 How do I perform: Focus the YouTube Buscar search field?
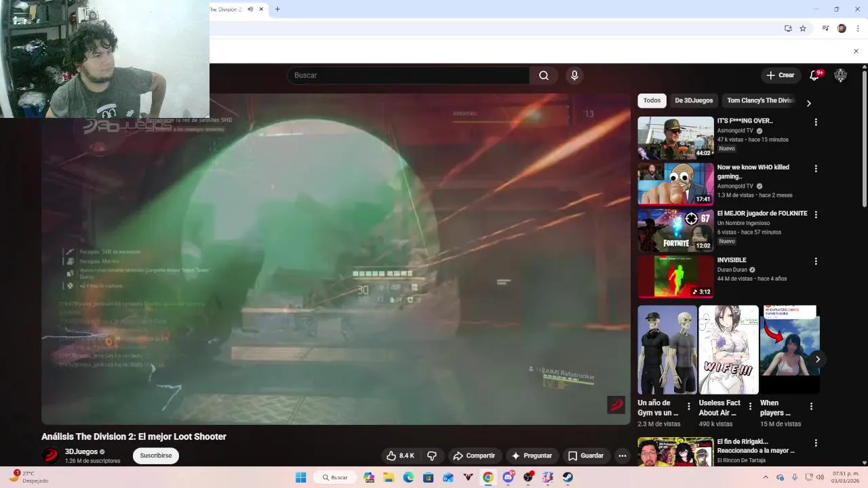click(408, 75)
